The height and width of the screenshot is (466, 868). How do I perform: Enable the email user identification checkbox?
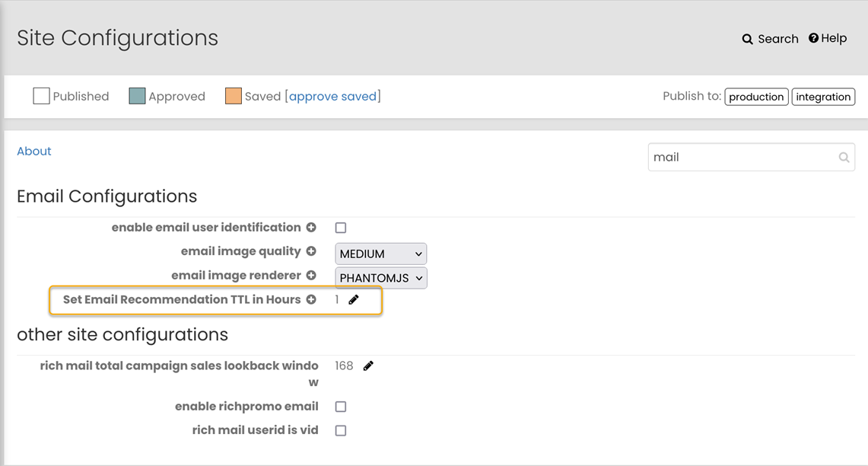click(341, 228)
